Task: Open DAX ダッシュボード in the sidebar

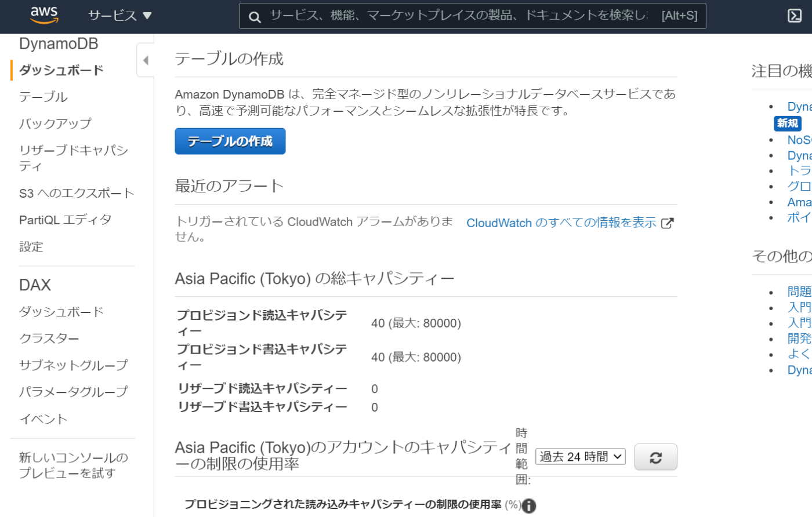Action: (x=61, y=312)
